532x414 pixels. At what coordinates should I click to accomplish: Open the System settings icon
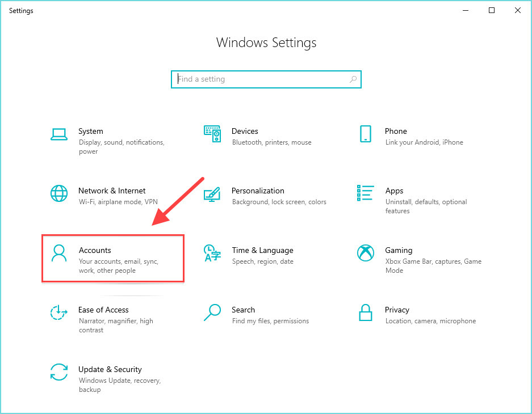click(59, 134)
